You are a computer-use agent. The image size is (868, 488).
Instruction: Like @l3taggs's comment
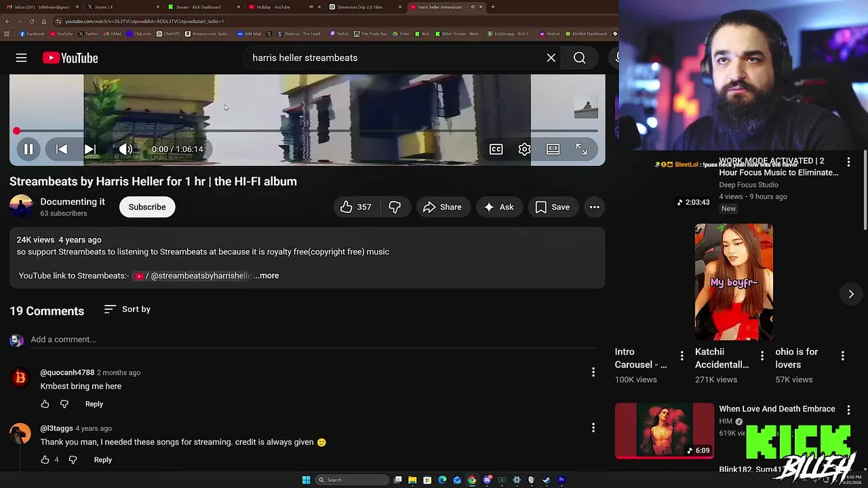pyautogui.click(x=45, y=460)
